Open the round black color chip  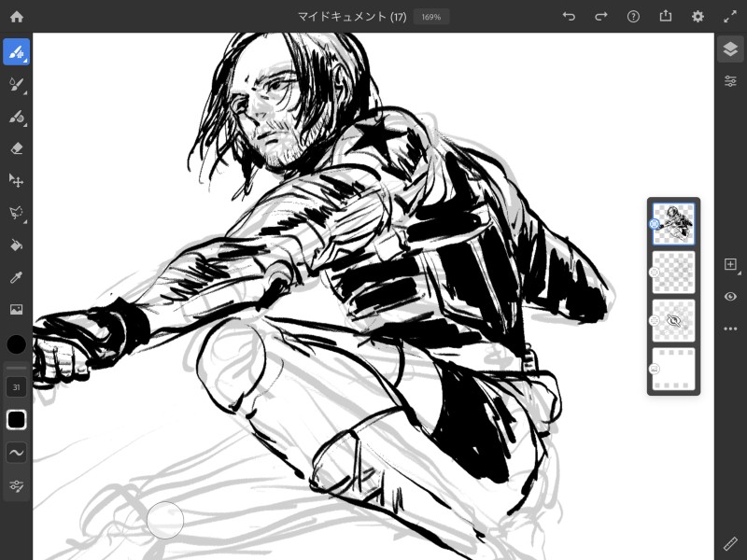click(16, 344)
